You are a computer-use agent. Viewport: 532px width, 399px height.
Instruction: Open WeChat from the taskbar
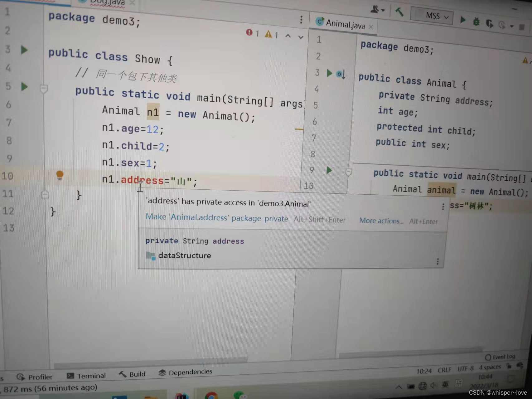240,395
